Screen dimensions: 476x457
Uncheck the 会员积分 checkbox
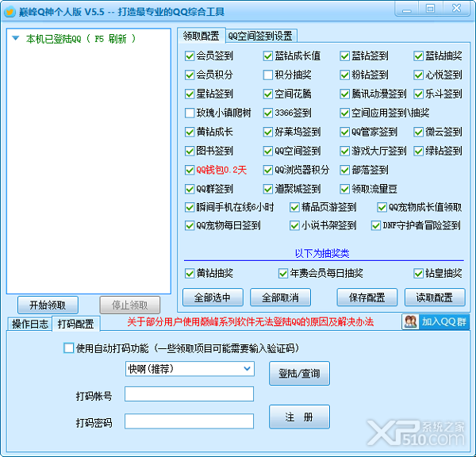pos(190,75)
